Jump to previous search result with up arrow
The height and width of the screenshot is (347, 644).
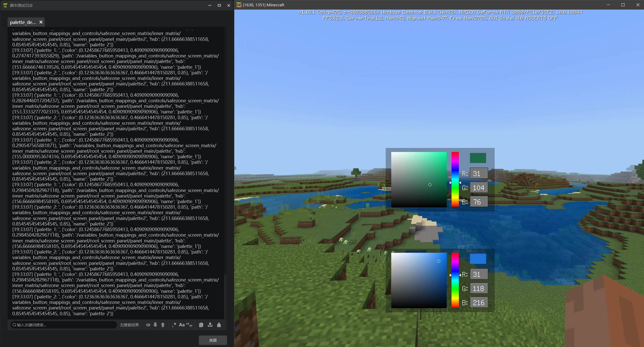[x=163, y=325]
